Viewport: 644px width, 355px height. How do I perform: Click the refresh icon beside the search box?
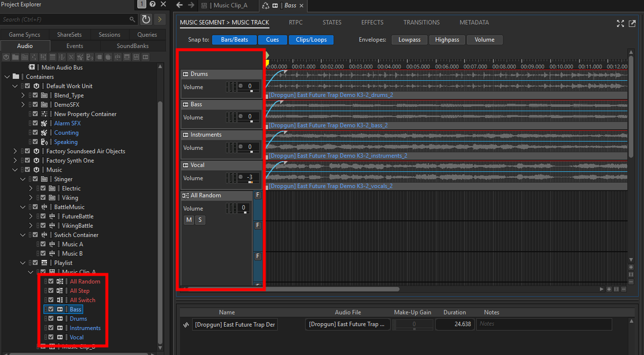coord(146,19)
